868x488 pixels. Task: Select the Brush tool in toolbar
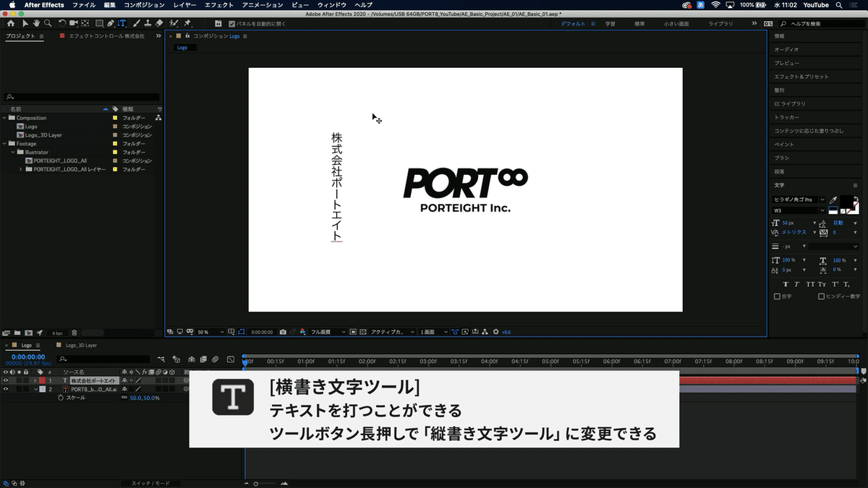(136, 23)
